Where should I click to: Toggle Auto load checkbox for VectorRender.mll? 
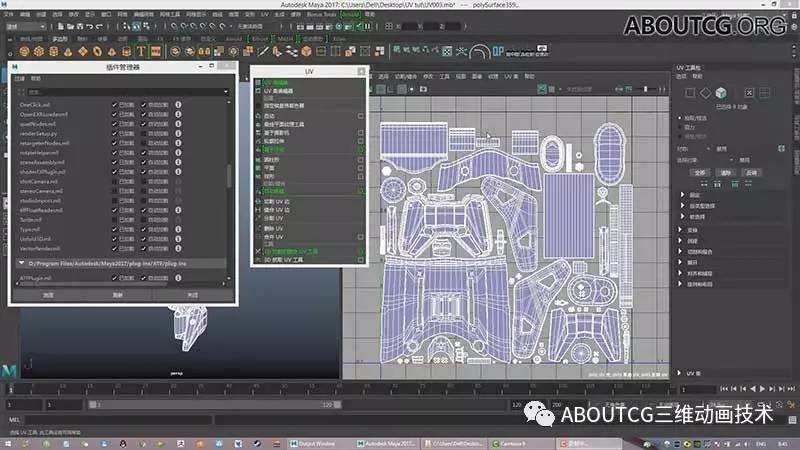[x=143, y=248]
